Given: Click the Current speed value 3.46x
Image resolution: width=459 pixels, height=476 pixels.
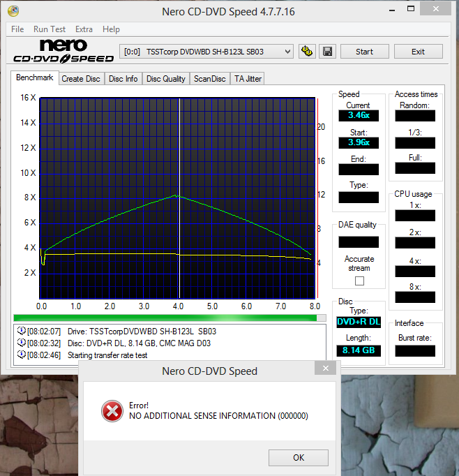Looking at the screenshot, I should tap(359, 116).
